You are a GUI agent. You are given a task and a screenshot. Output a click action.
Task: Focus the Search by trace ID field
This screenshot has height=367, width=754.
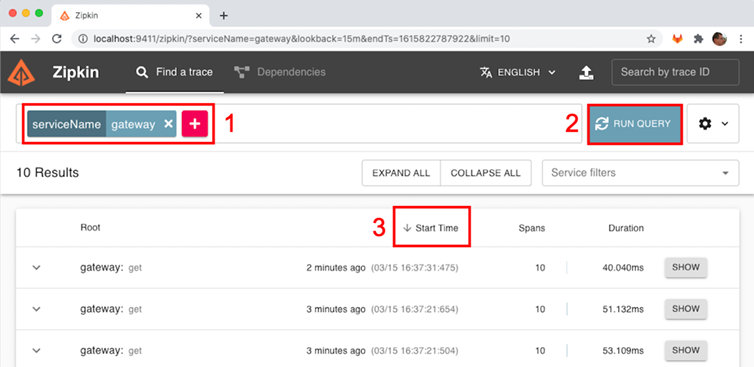(x=675, y=72)
